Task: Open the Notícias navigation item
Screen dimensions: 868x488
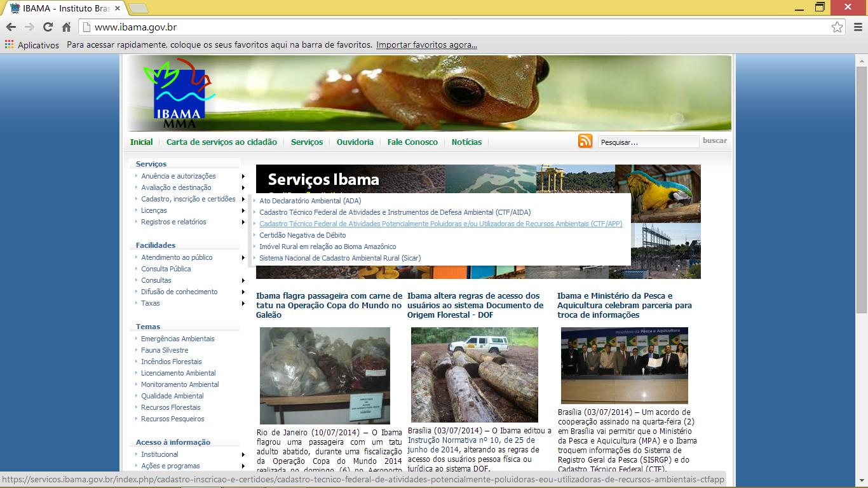Action: (466, 142)
